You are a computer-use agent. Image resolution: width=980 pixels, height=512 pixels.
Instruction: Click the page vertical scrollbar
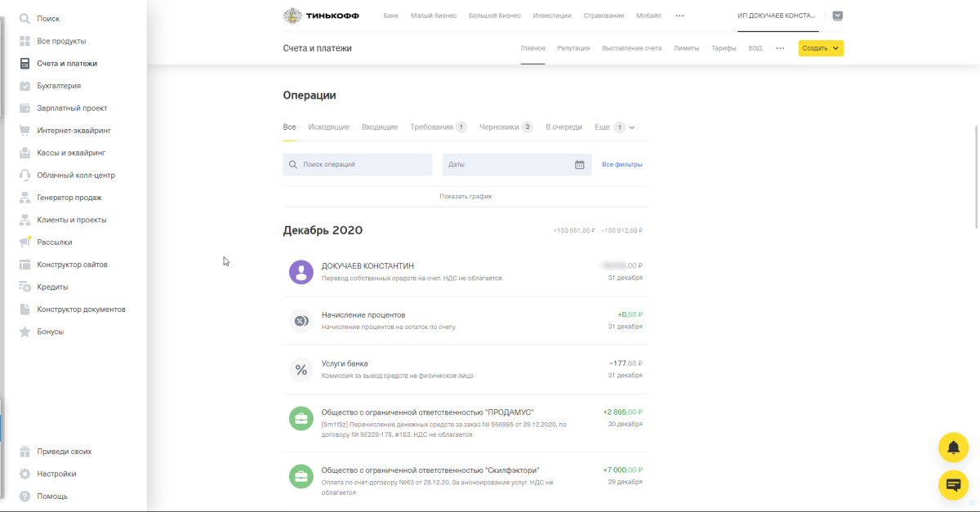coord(977,176)
